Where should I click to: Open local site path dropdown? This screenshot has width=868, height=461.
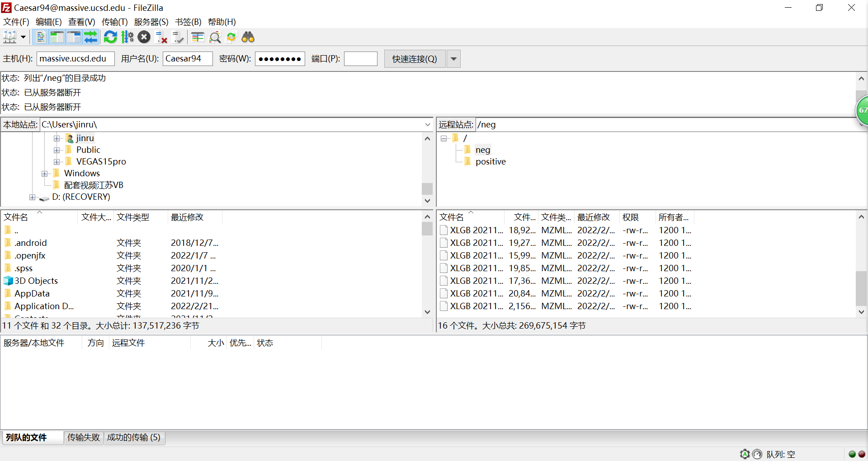(x=428, y=124)
